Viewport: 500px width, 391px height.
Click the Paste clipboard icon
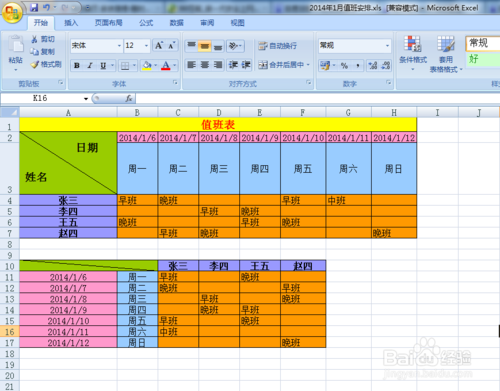click(x=16, y=45)
